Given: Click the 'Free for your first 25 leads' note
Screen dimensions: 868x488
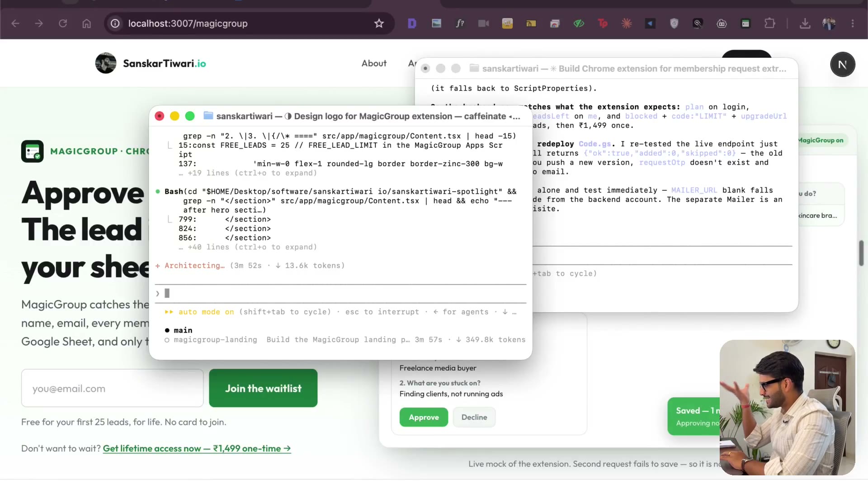Looking at the screenshot, I should pos(124,422).
